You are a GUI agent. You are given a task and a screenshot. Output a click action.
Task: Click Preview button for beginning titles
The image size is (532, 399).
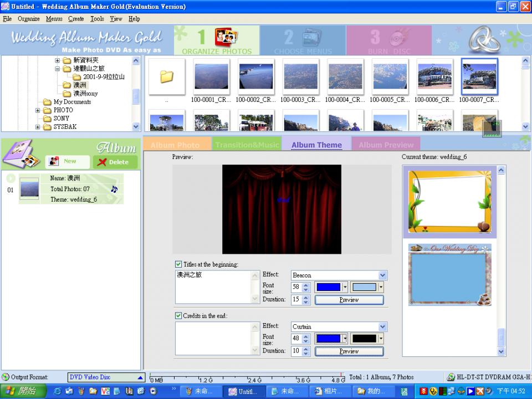(x=349, y=300)
